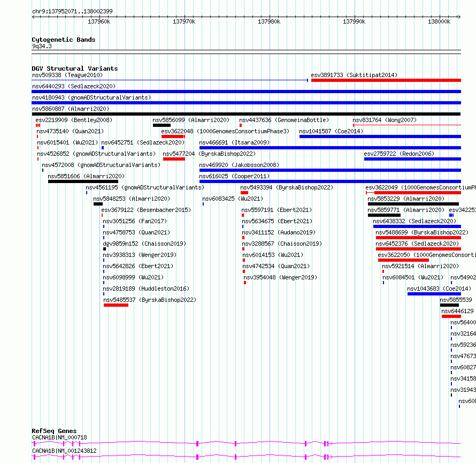476x463 pixels.
Task: Select the red nsv5485537 (ByrskaBishop2022) bar
Action: (116, 305)
